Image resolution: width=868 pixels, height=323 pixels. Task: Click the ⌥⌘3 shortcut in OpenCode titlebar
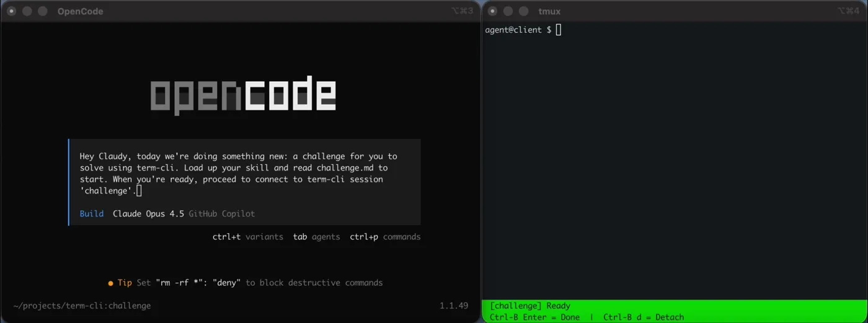(x=462, y=11)
